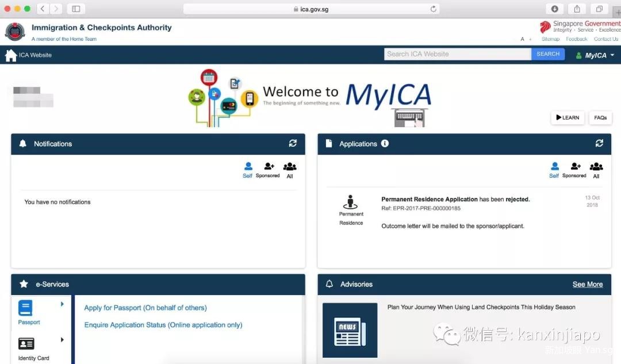Open the MyICA account dropdown
Viewport: 621px width, 364px height.
coord(595,55)
